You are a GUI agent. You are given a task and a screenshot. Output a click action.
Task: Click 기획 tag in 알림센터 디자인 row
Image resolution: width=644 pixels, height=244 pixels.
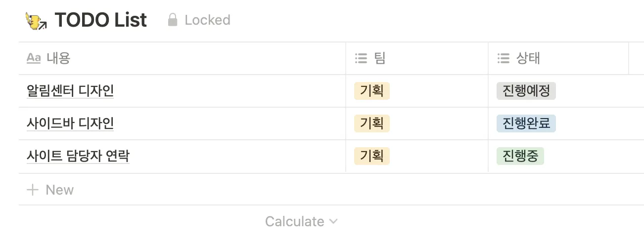click(371, 91)
